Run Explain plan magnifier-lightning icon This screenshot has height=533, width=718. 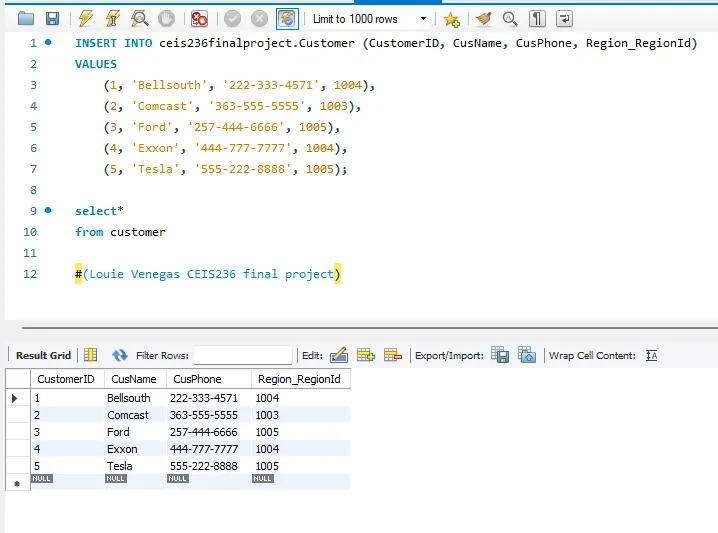[139, 19]
